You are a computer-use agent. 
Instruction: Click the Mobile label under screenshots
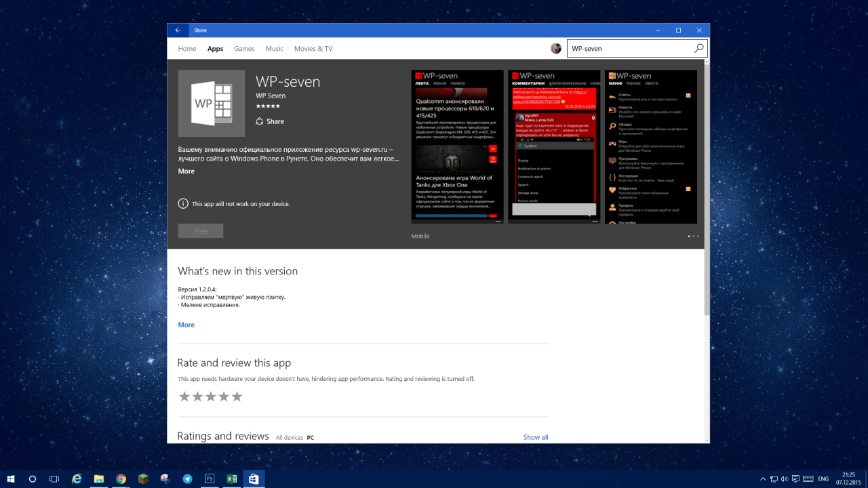(420, 236)
